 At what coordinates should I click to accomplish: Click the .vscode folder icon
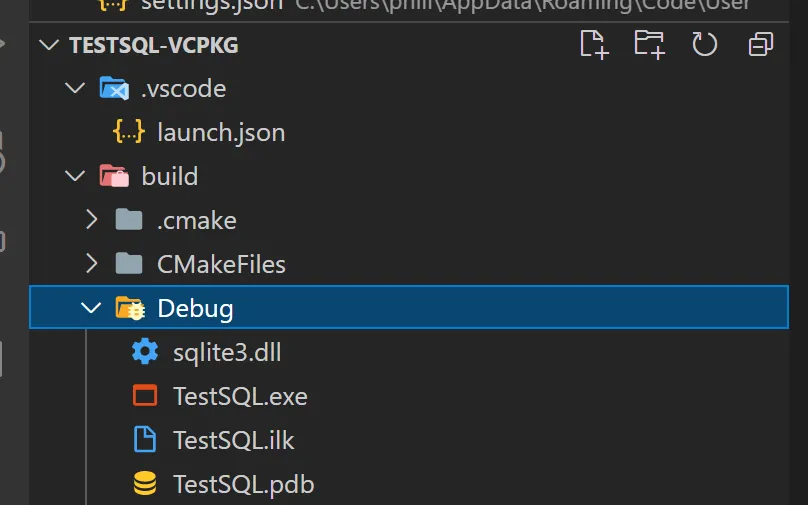(x=114, y=89)
